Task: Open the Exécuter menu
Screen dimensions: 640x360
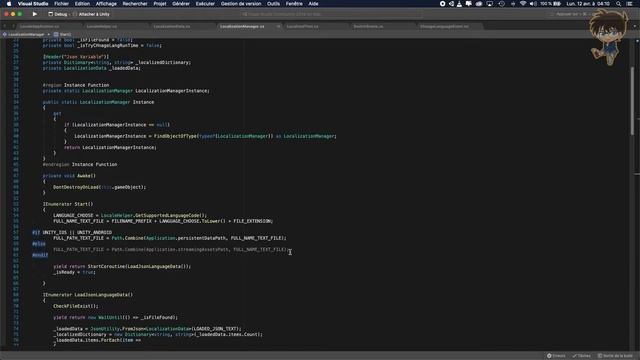Action: (205, 4)
